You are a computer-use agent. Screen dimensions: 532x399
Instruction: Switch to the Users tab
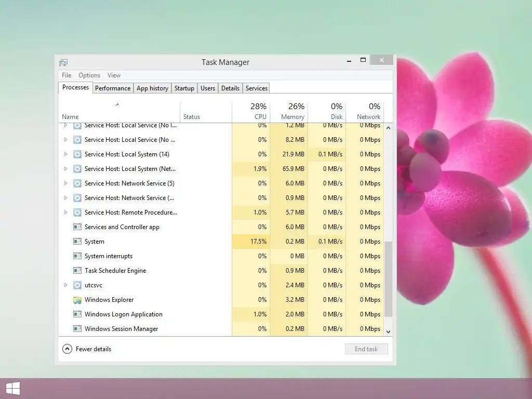(x=208, y=88)
